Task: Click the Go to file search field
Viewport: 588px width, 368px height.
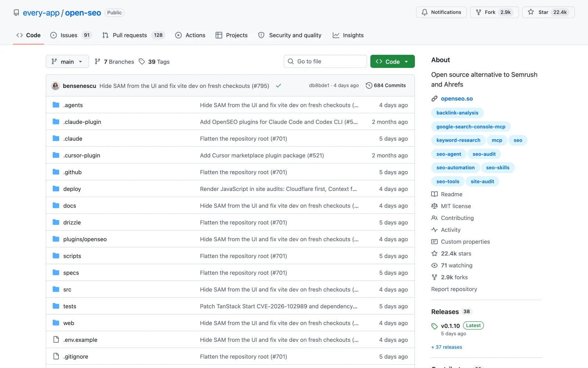Action: (325, 61)
